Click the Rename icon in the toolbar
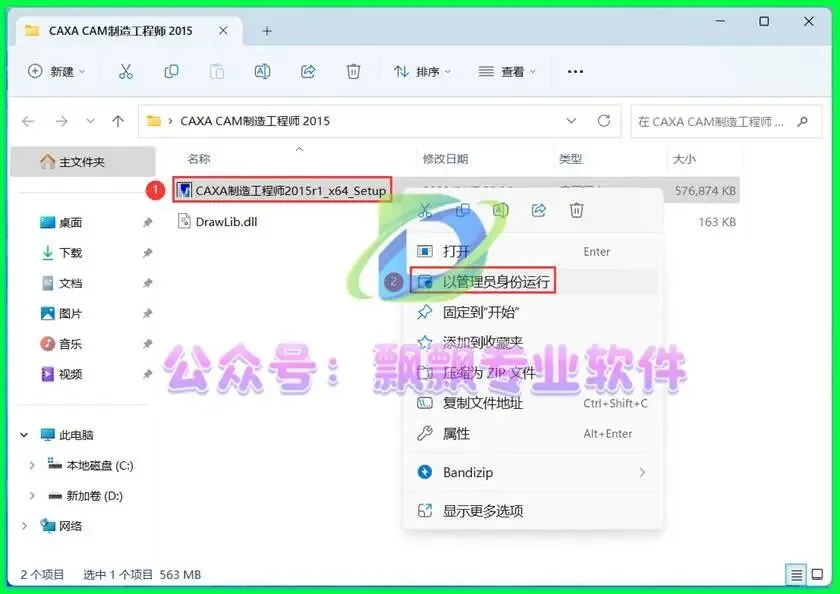 click(x=262, y=71)
